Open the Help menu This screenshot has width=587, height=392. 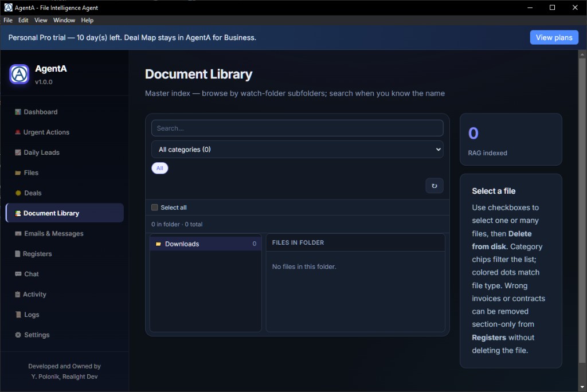pyautogui.click(x=87, y=20)
